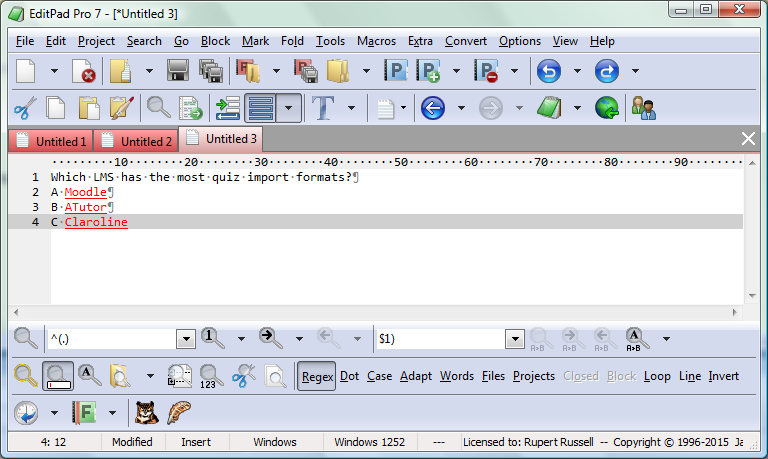Viewport: 768px width, 459px height.
Task: Click the blue Undo arrow icon
Action: [x=549, y=71]
